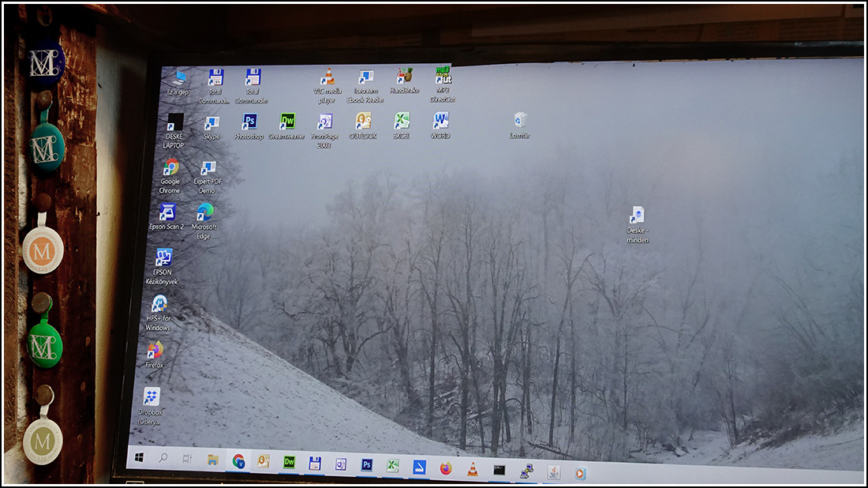Image resolution: width=868 pixels, height=488 pixels.
Task: Open MP3 DirectCut desktop shortcut
Action: pos(443,84)
